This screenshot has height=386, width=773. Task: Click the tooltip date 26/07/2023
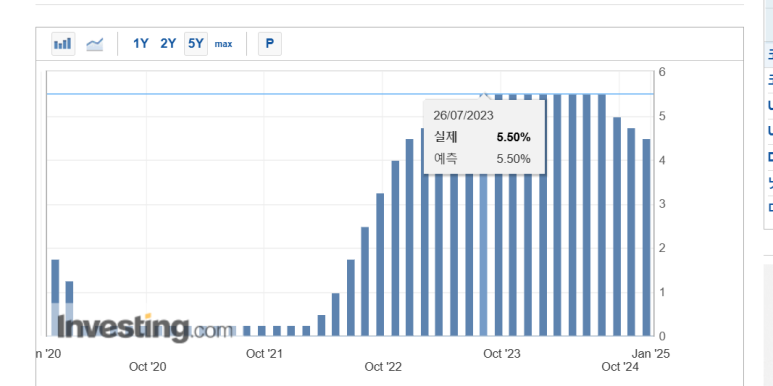463,116
